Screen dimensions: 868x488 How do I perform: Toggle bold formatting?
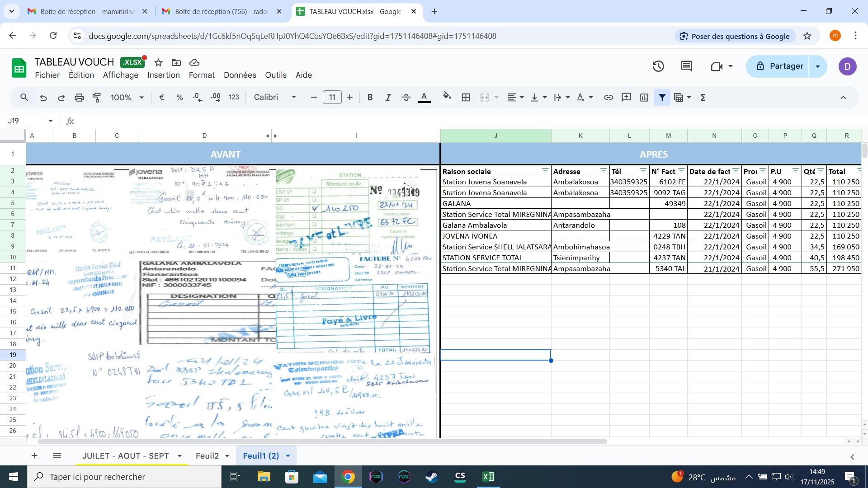(x=370, y=98)
